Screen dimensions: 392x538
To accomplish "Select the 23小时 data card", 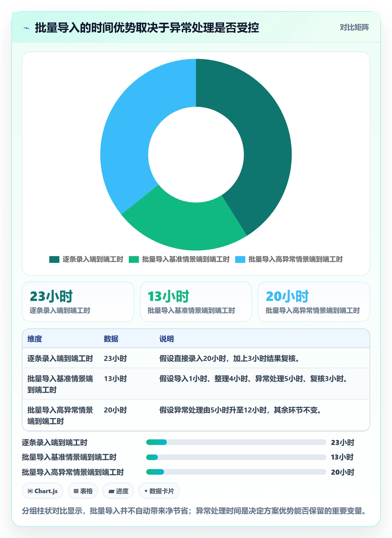I will coord(78,302).
